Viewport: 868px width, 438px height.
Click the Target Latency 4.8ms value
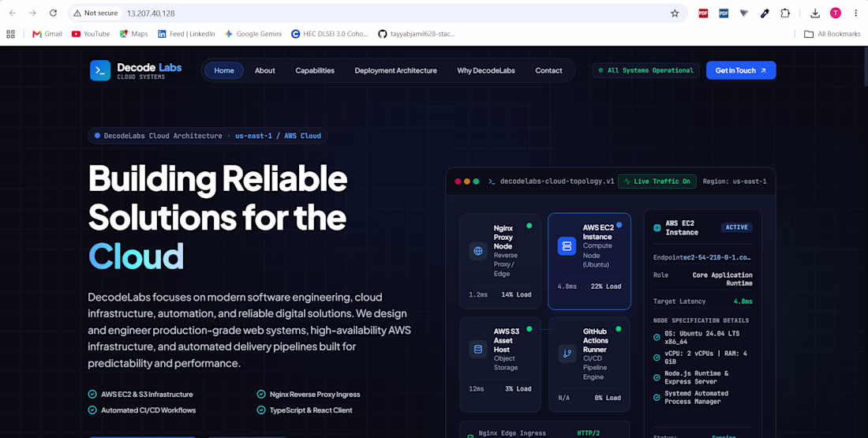click(x=743, y=301)
